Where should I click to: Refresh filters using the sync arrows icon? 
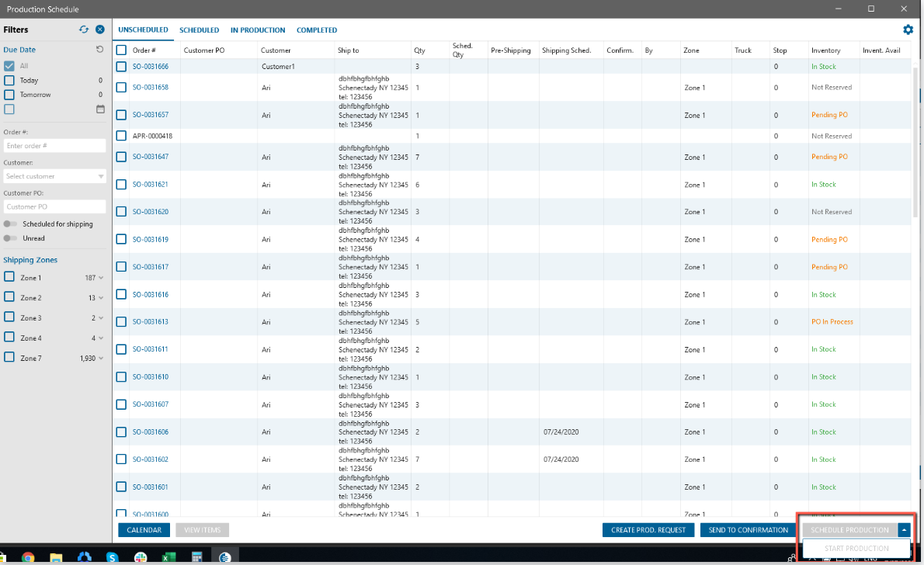click(x=84, y=29)
